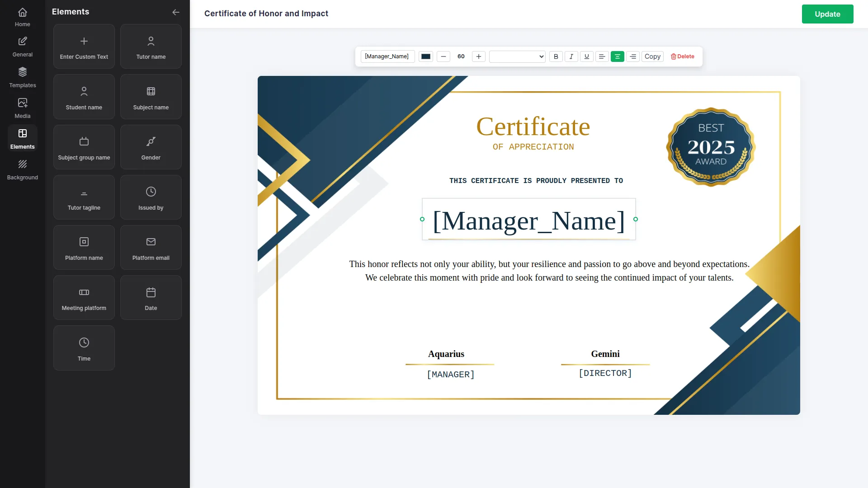The height and width of the screenshot is (488, 868).
Task: Add the Student name element
Action: [x=84, y=96]
